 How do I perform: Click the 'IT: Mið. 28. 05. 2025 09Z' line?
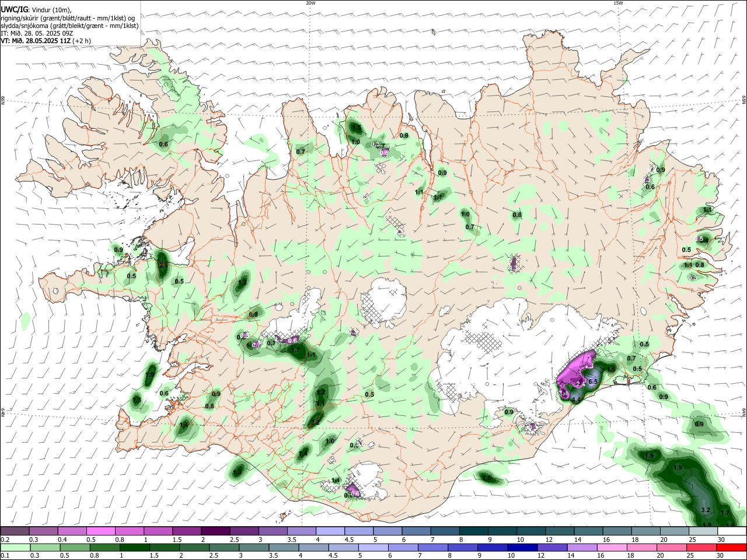coord(37,33)
